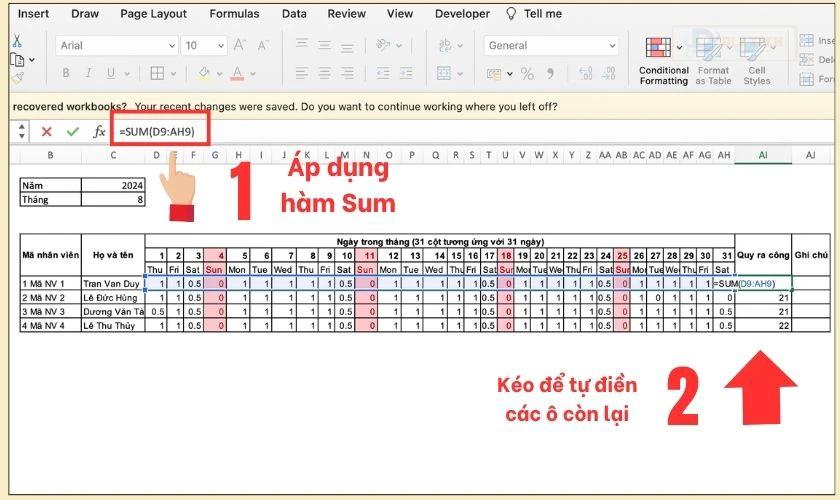Viewport: 840px width, 500px height.
Task: Select the column AI header
Action: 763,155
